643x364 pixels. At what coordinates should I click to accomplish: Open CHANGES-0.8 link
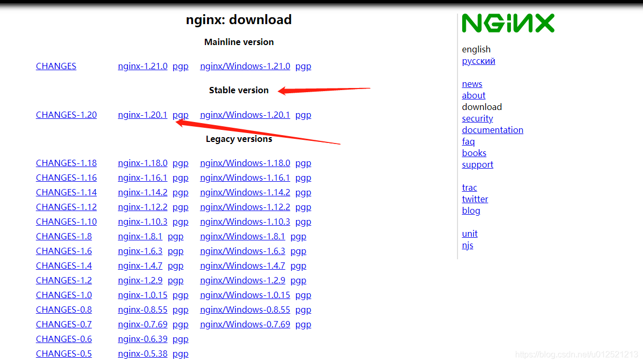click(x=64, y=310)
